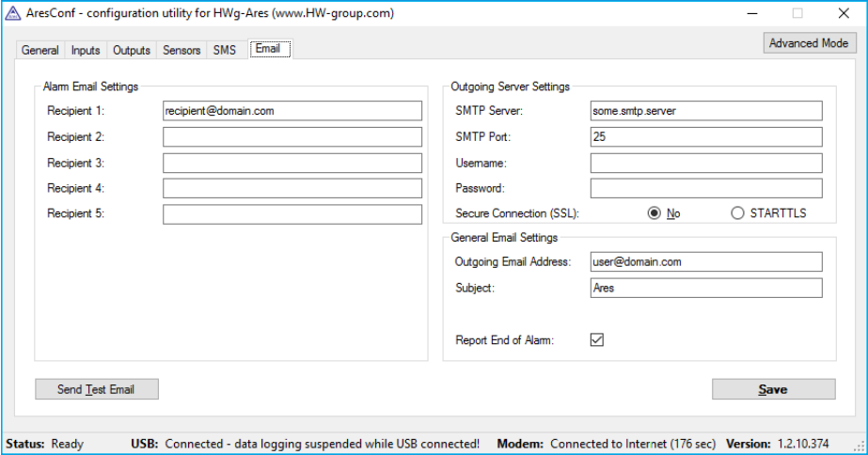The image size is (868, 455).
Task: Switch to the General tab
Action: [40, 51]
